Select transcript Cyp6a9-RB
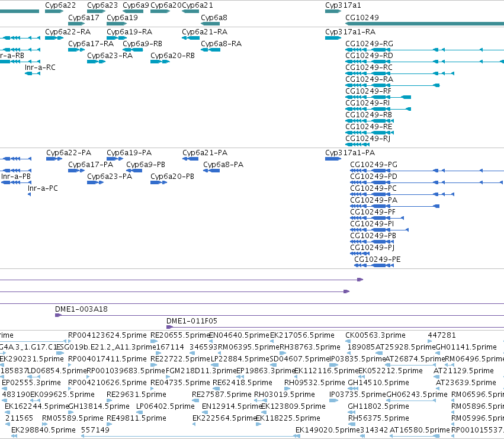The height and width of the screenshot is (439, 504). [x=142, y=43]
